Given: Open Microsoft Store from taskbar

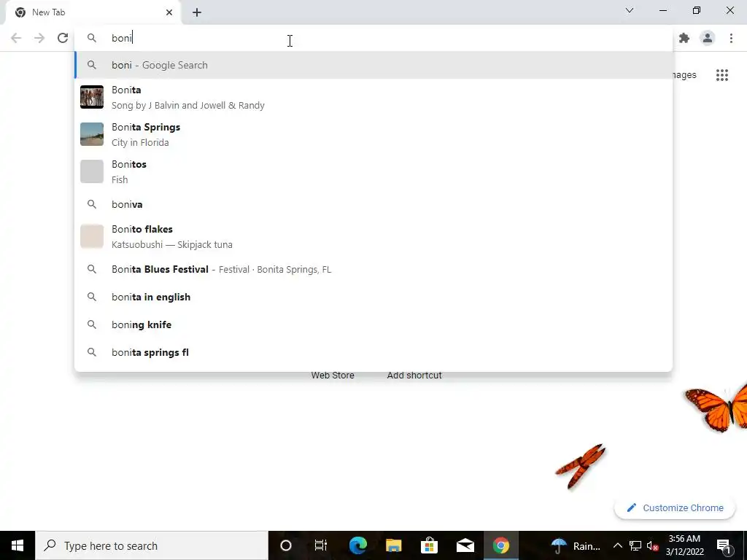Looking at the screenshot, I should tap(429, 545).
